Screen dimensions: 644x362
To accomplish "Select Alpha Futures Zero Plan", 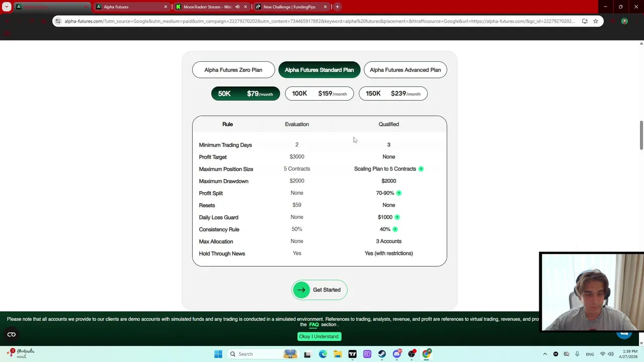I will pyautogui.click(x=233, y=70).
